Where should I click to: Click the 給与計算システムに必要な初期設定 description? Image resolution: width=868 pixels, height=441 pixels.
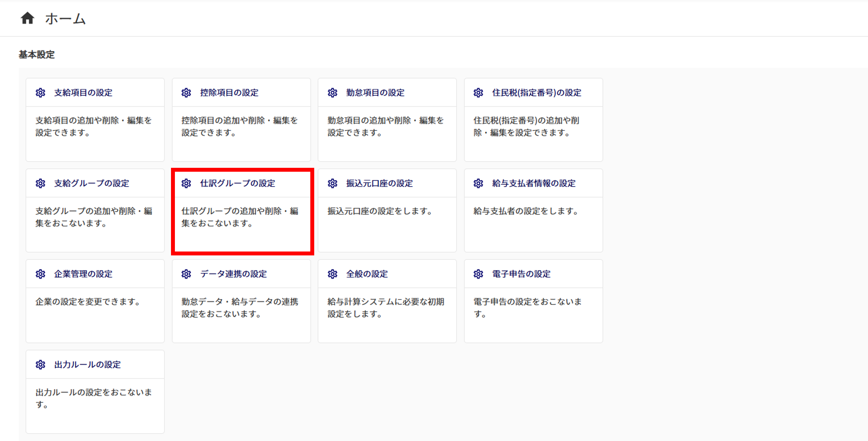point(385,307)
